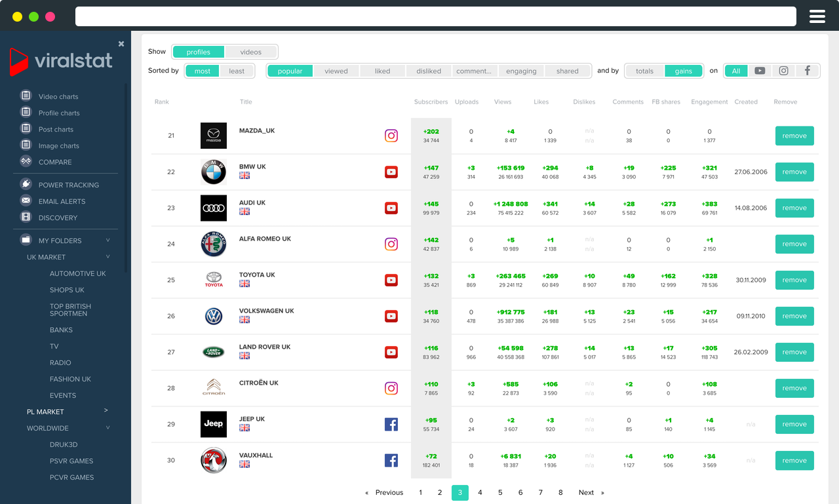Sort by viewed metric

pyautogui.click(x=336, y=71)
